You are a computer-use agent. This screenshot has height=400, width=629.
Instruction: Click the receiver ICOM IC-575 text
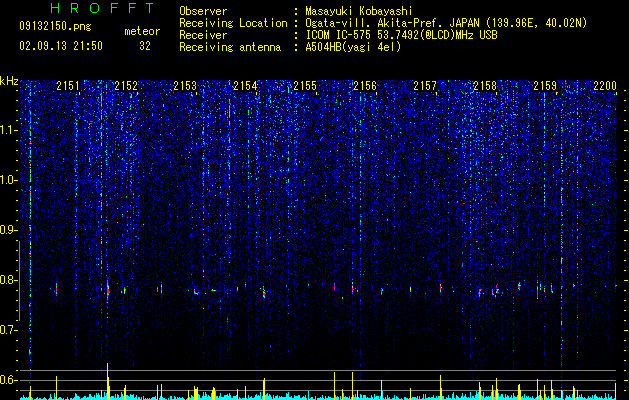coord(401,35)
